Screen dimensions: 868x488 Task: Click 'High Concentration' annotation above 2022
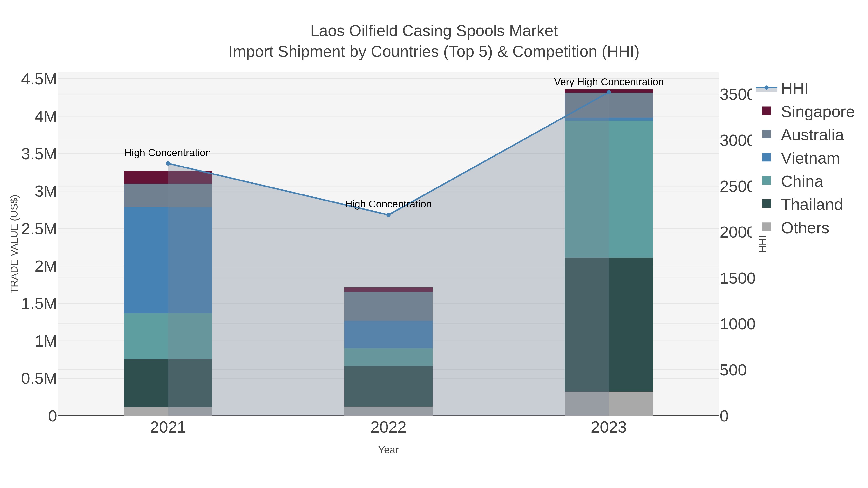[388, 204]
